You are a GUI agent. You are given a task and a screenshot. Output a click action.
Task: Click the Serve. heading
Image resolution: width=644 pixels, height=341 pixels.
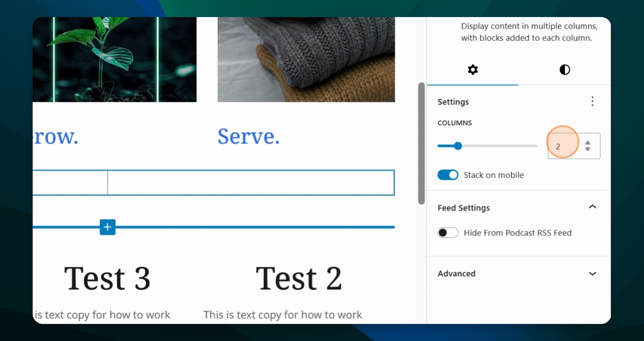249,136
